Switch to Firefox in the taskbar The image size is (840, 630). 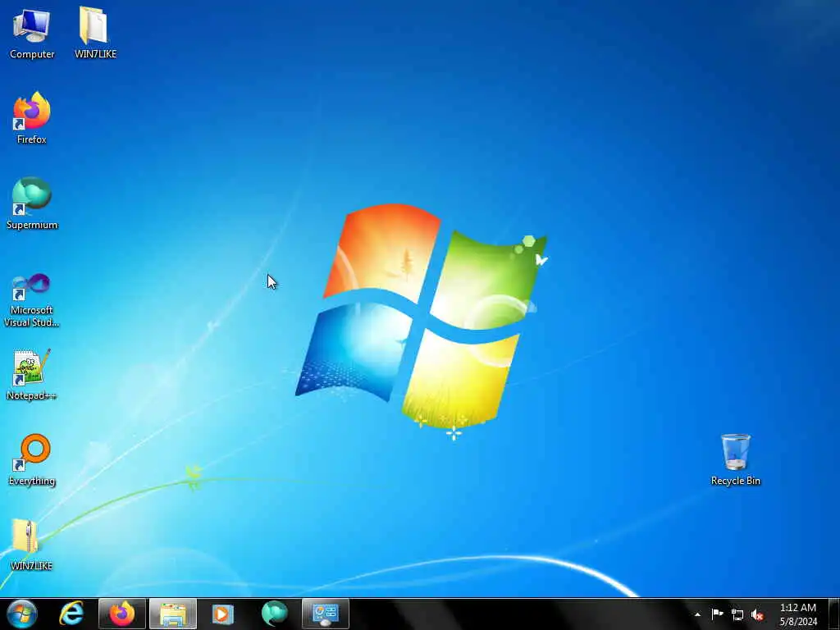(x=122, y=614)
